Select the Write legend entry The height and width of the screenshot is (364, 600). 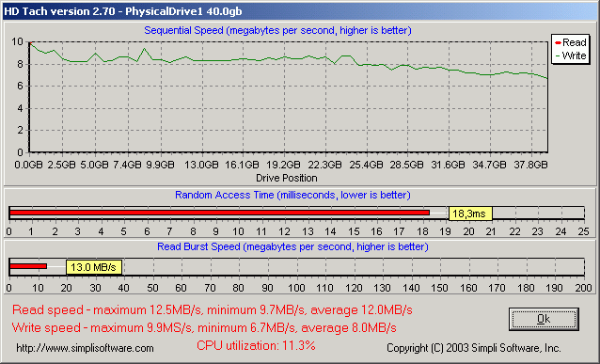click(x=571, y=55)
